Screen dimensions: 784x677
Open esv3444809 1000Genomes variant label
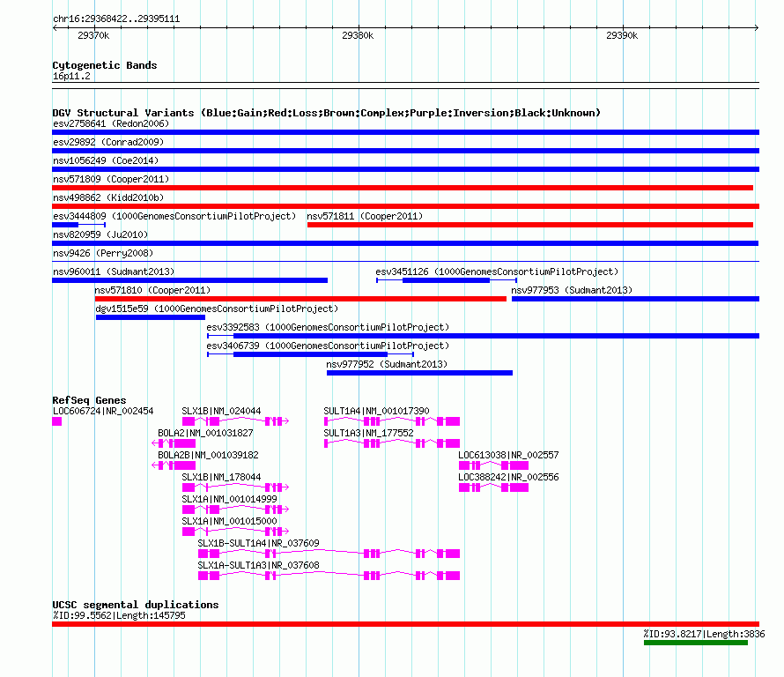tap(174, 216)
